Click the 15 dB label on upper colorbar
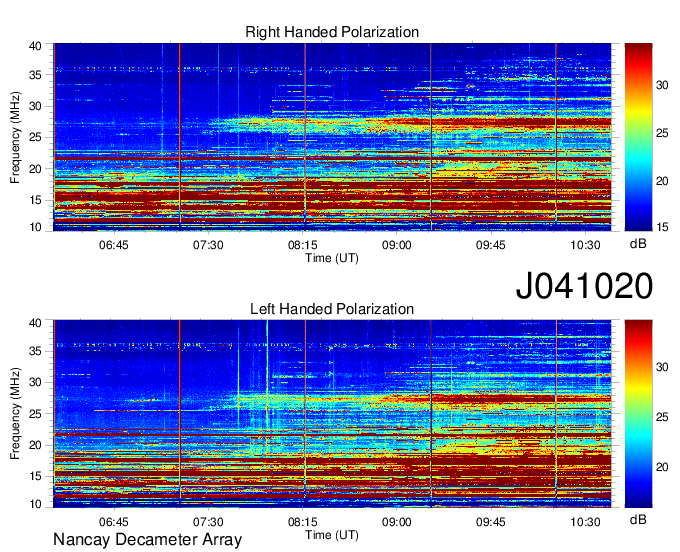Image resolution: width=680 pixels, height=552 pixels. click(662, 227)
